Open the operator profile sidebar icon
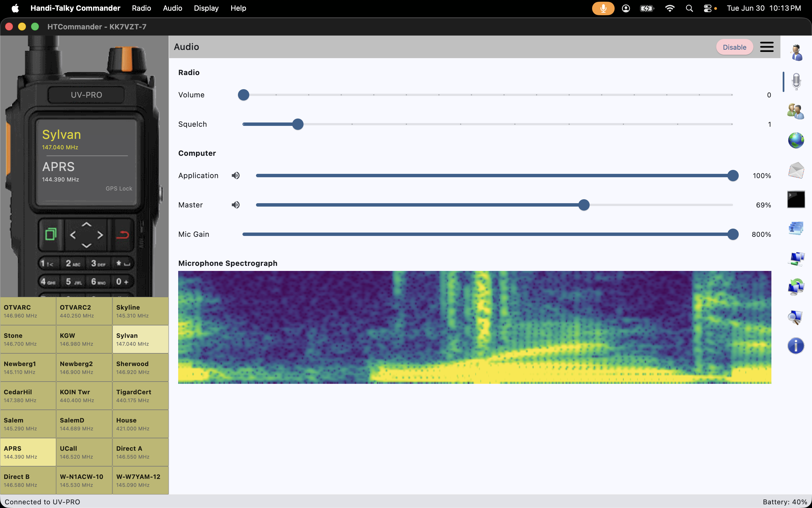The image size is (812, 508). coord(796,52)
